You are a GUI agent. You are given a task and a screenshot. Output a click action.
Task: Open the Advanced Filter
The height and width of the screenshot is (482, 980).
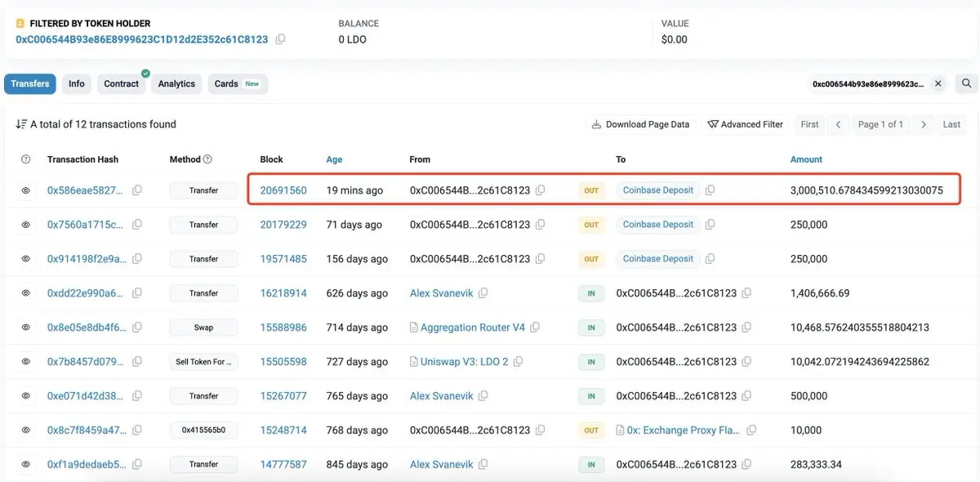pyautogui.click(x=746, y=124)
